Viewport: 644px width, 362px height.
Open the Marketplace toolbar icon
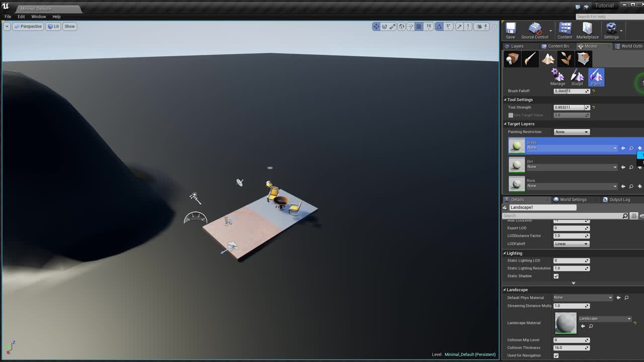(588, 31)
